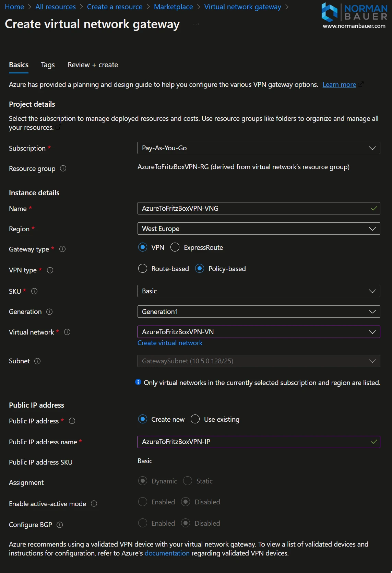The width and height of the screenshot is (392, 573).
Task: Click the Create virtual network link
Action: pos(170,343)
